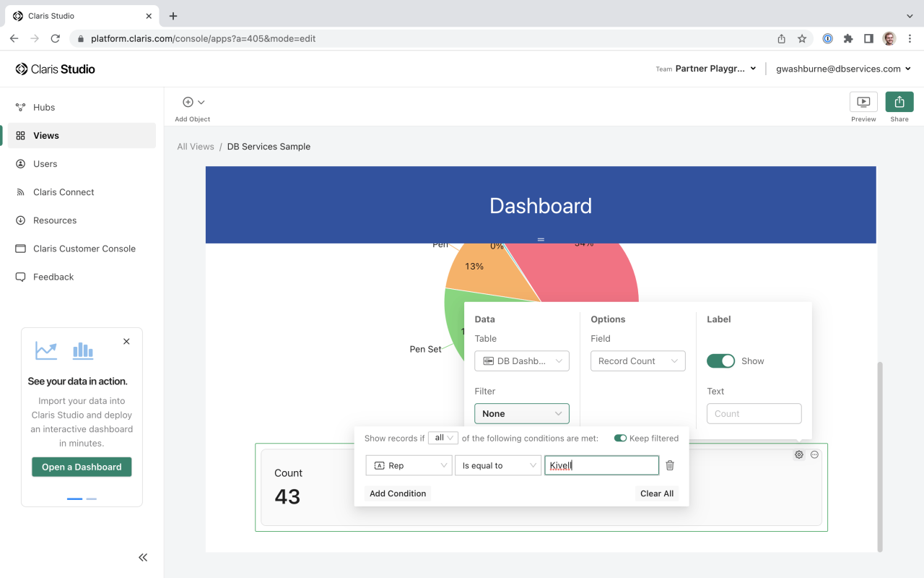Screen dimensions: 924x578
Task: Toggle the Keep filtered switch
Action: click(620, 438)
